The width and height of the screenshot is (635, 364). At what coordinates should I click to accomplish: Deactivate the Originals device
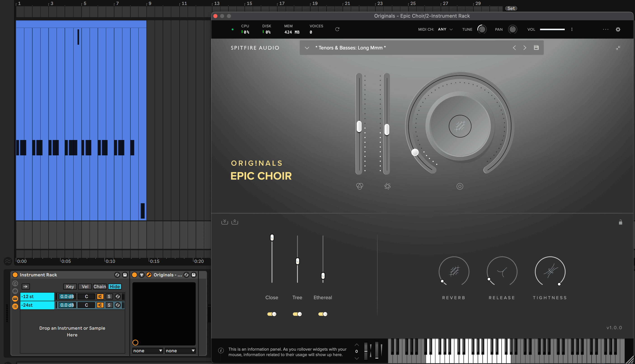pos(134,275)
